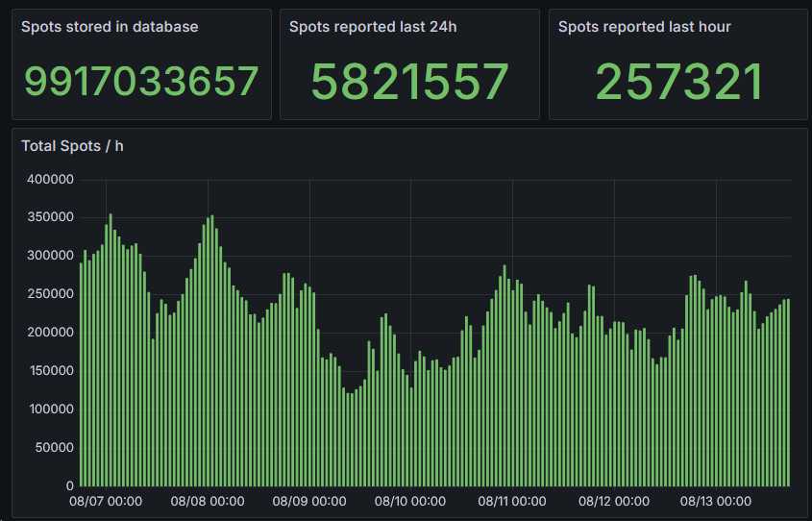The image size is (812, 521).
Task: Select the value 9917033657
Action: pyautogui.click(x=141, y=82)
